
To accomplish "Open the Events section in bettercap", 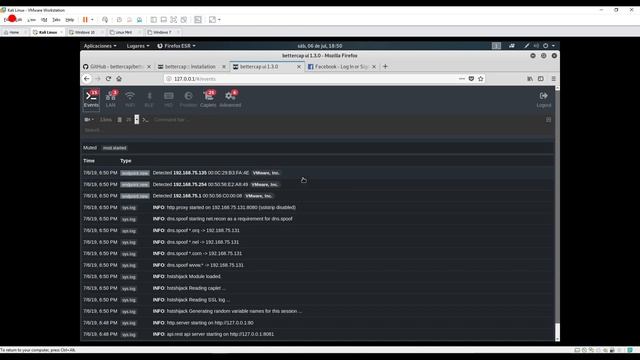I will pos(91,100).
